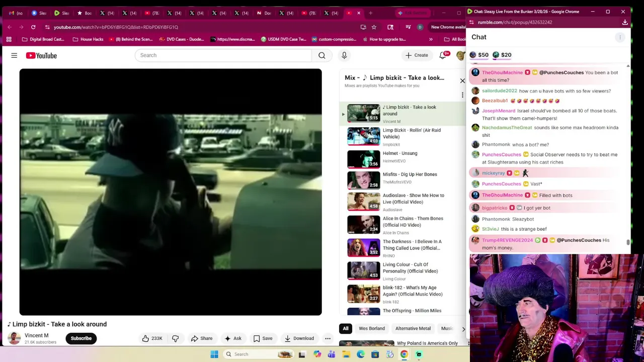Viewport: 644px width, 362px height.
Task: Select the Alternative Metal filter chip
Action: tap(413, 328)
